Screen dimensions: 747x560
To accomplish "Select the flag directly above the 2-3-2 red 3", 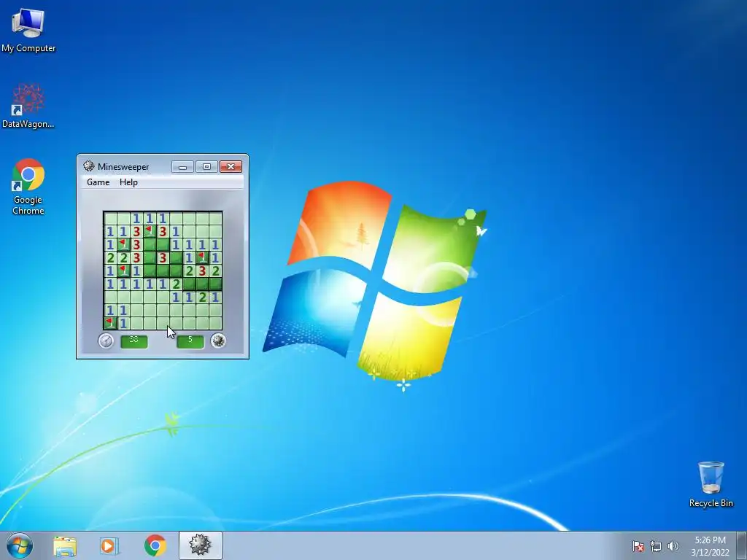I will (203, 258).
